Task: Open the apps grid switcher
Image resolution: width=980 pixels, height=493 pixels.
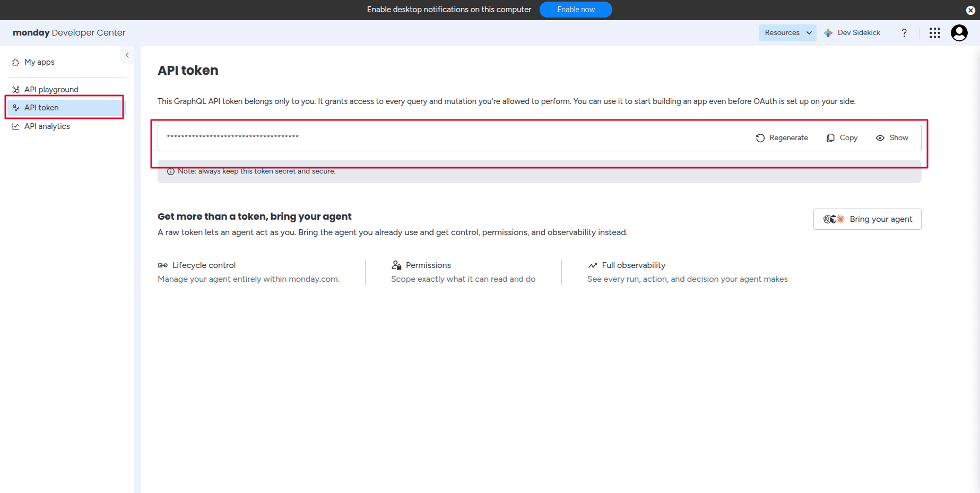Action: [935, 33]
